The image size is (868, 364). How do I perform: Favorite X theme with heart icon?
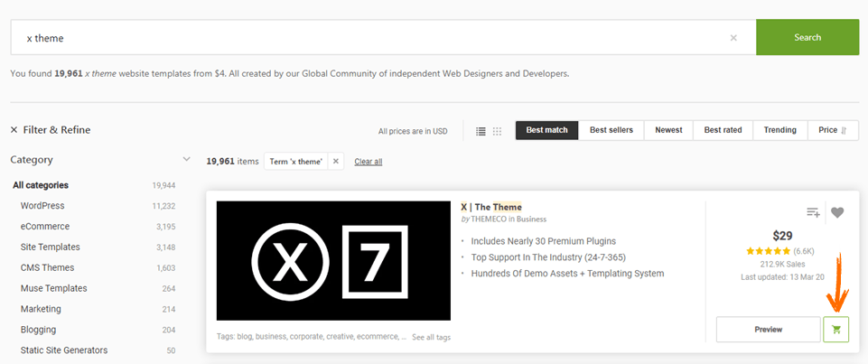(837, 212)
